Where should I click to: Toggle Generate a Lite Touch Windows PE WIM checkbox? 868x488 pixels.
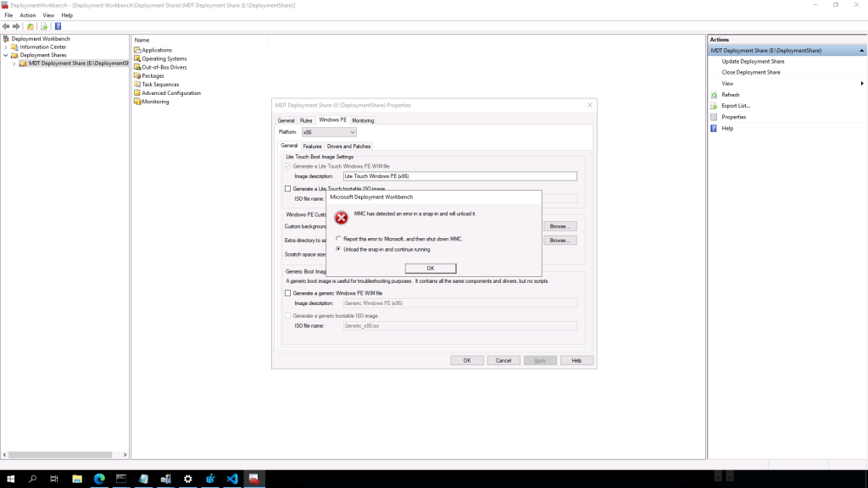(288, 166)
